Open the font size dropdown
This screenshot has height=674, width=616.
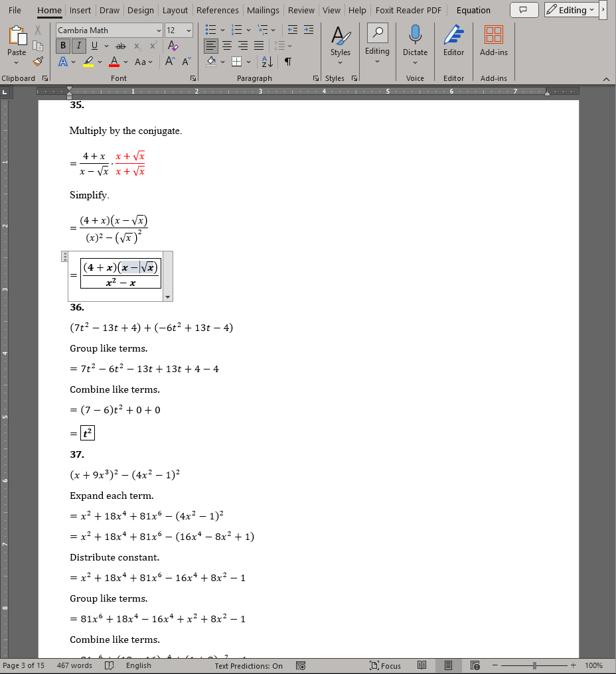click(x=189, y=31)
